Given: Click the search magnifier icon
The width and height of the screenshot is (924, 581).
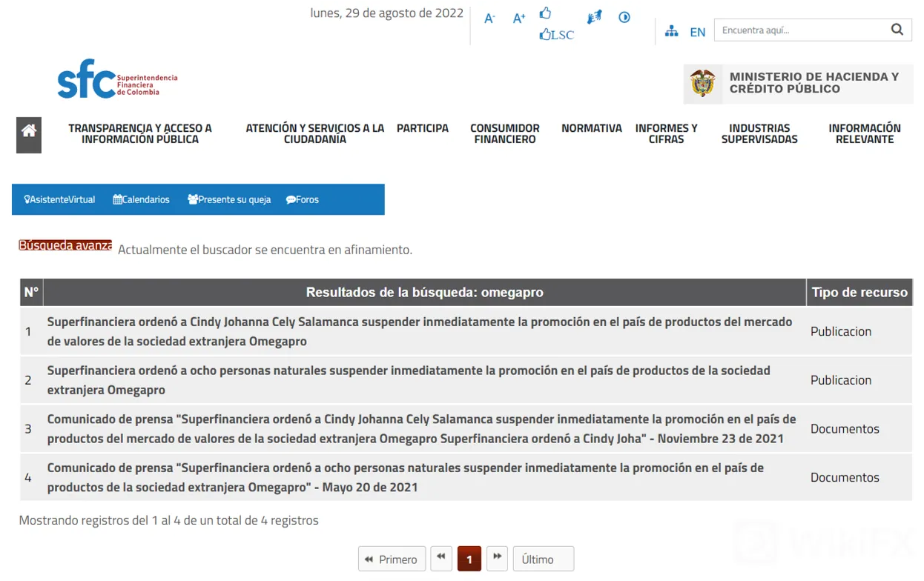Looking at the screenshot, I should (897, 30).
